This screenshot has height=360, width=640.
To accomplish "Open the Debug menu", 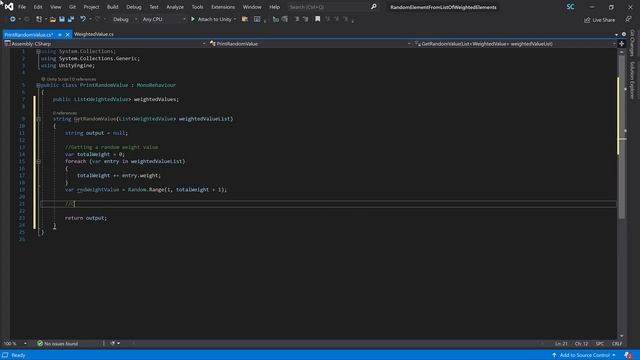I will click(133, 7).
